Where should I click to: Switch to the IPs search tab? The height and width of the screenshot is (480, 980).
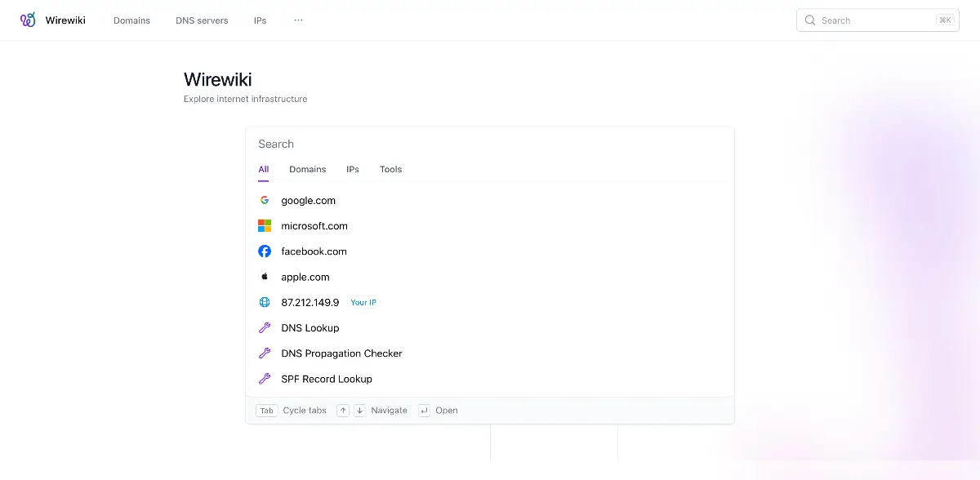tap(353, 170)
